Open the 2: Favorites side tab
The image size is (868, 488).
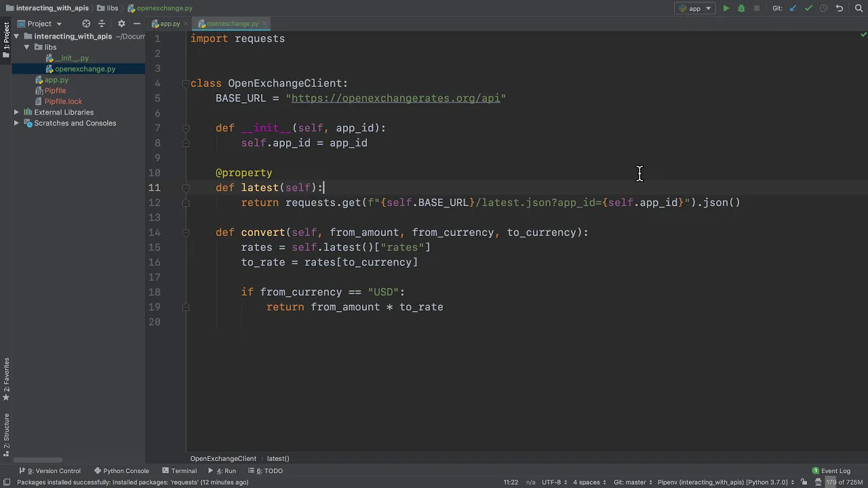6,380
